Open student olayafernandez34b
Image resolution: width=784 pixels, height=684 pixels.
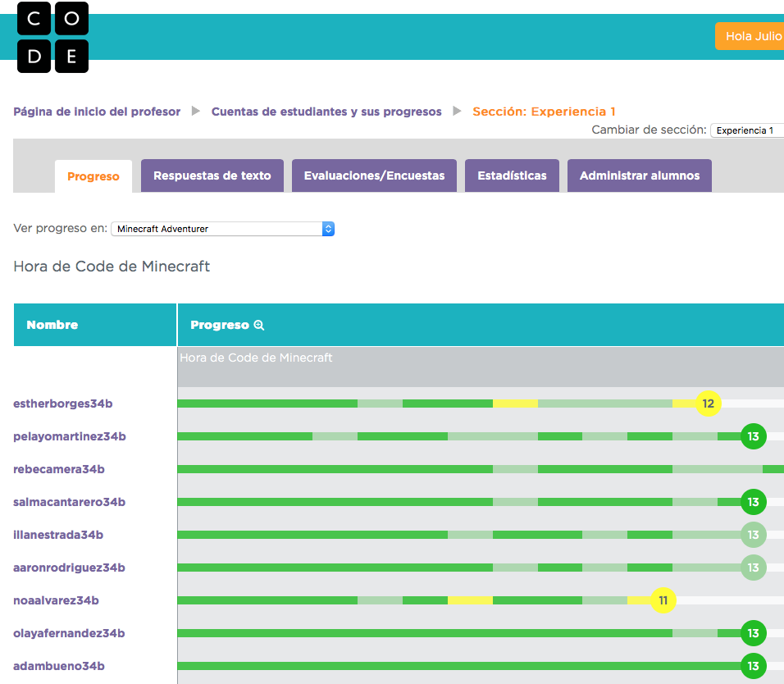coord(69,633)
